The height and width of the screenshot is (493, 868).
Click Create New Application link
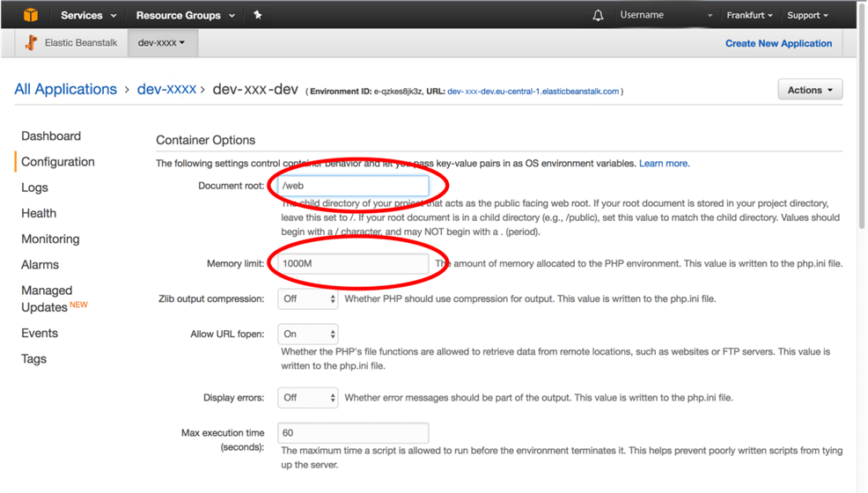pos(778,43)
